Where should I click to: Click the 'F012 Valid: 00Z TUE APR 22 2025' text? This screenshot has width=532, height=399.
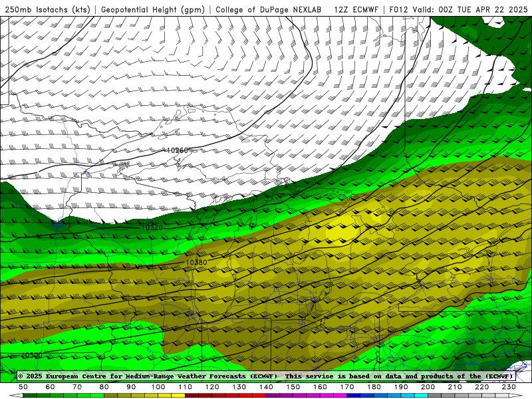coord(458,10)
